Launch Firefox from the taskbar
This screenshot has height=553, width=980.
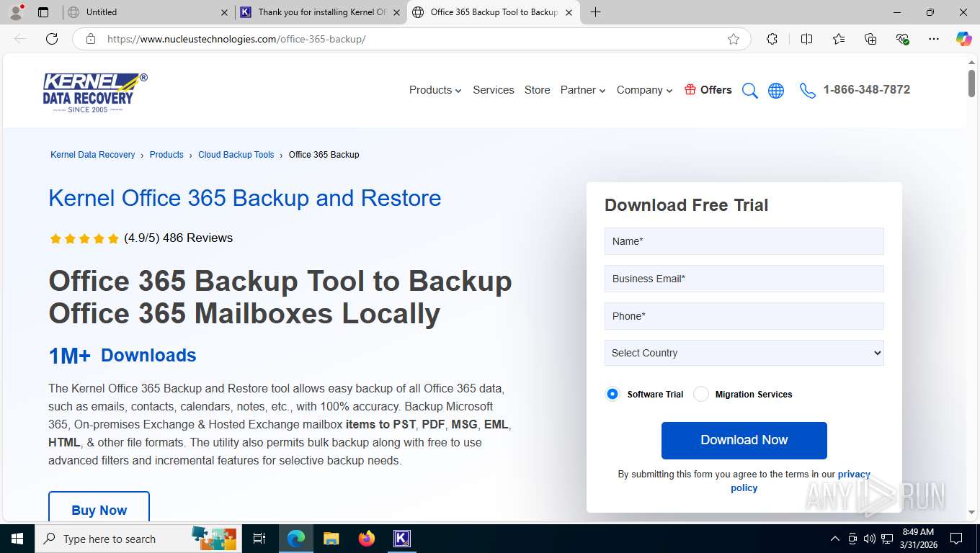pos(367,539)
